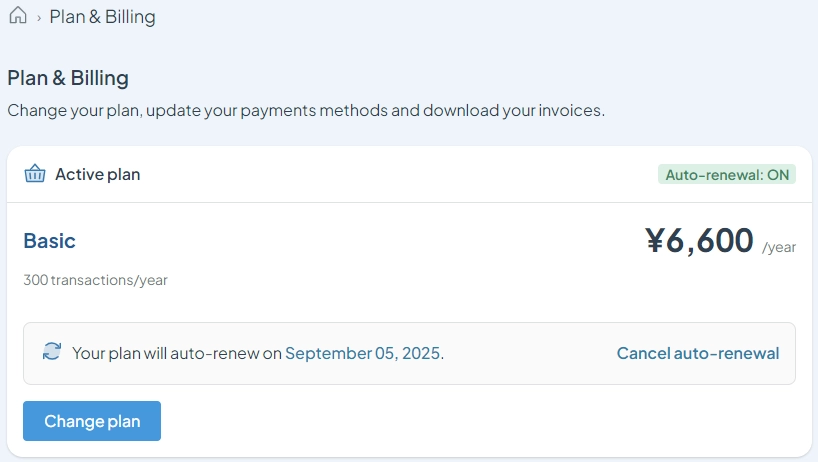This screenshot has width=818, height=462.
Task: Open the Change plan button
Action: click(92, 421)
